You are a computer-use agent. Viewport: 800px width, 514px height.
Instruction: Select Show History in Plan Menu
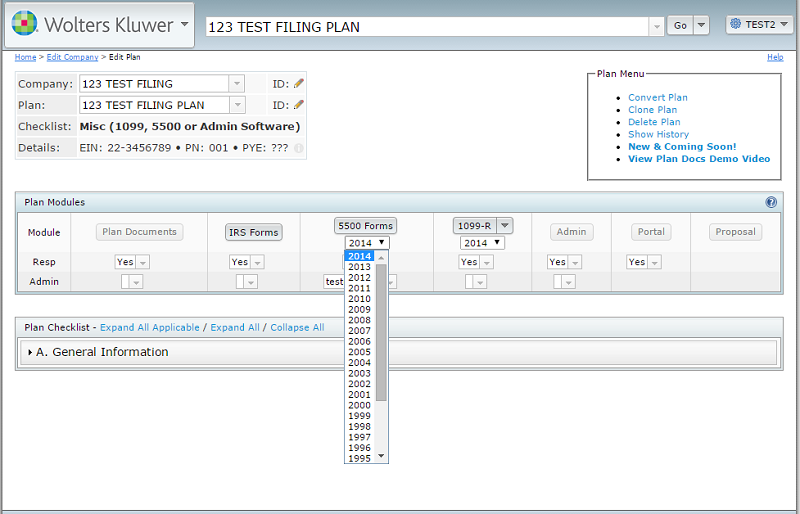658,134
